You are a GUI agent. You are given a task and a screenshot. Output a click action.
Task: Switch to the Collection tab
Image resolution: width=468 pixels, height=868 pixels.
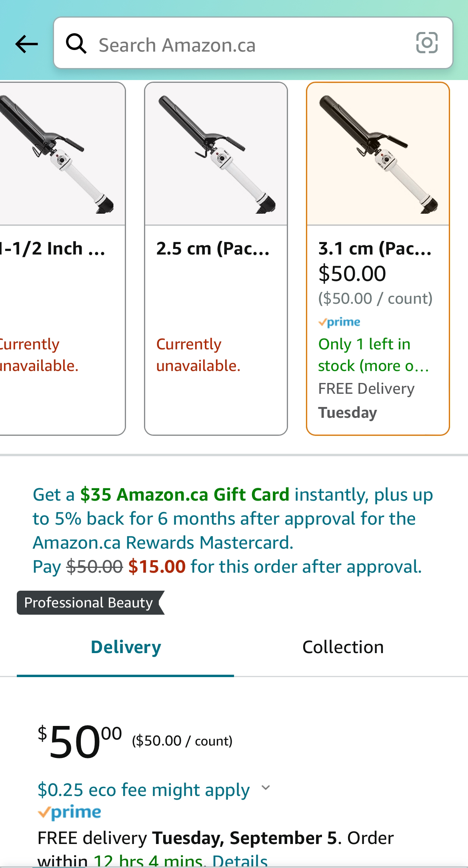click(343, 647)
